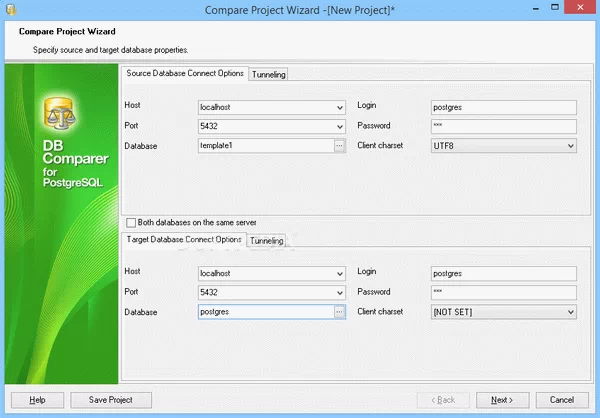Screen dimensions: 600x418
Task: Click the target 'Client charset' label
Action: coord(380,312)
